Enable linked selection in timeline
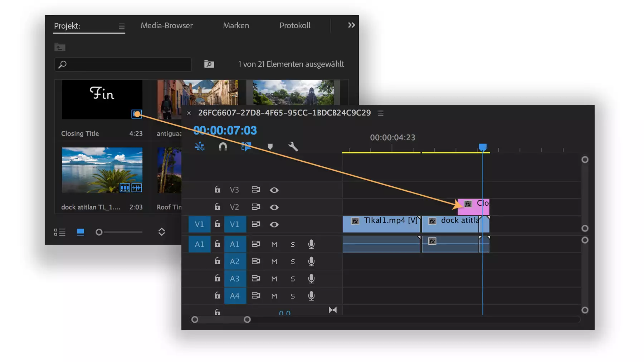This screenshot has width=644, height=362. (246, 147)
